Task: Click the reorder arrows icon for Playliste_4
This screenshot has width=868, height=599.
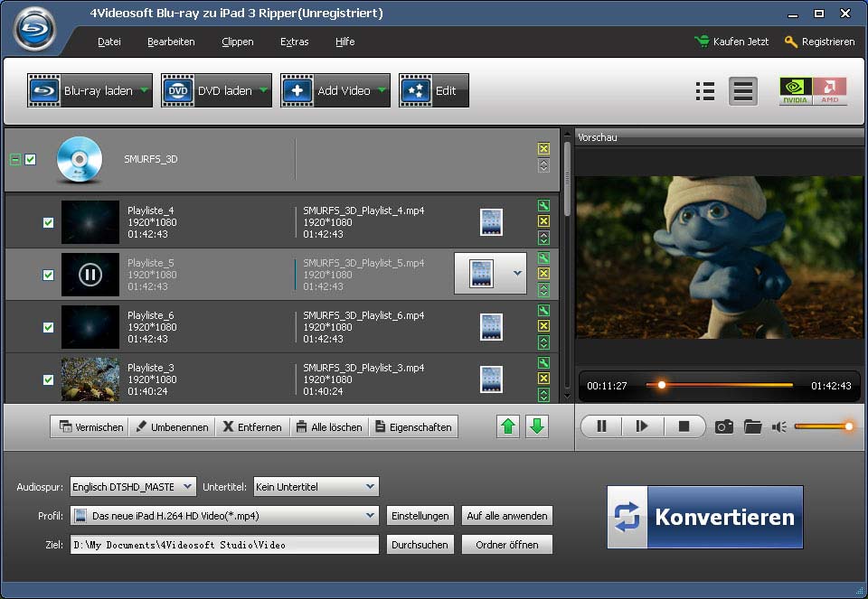Action: [543, 238]
